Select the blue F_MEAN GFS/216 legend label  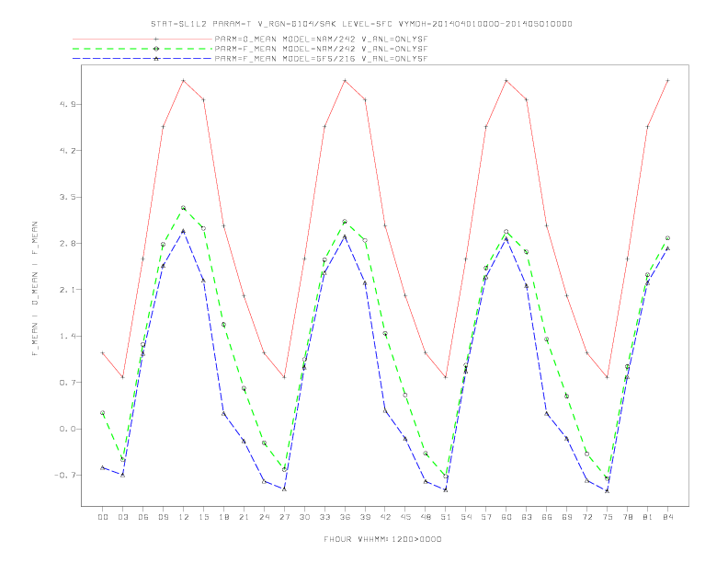point(321,59)
